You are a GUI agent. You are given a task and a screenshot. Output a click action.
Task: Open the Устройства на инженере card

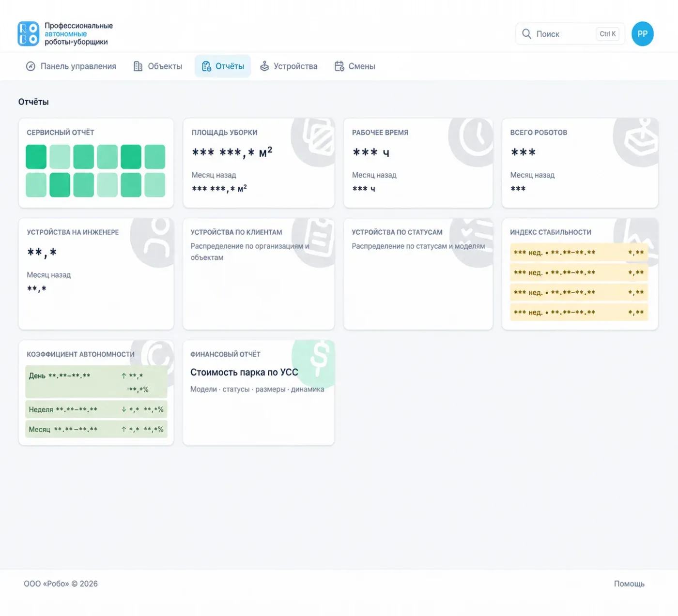click(x=96, y=274)
